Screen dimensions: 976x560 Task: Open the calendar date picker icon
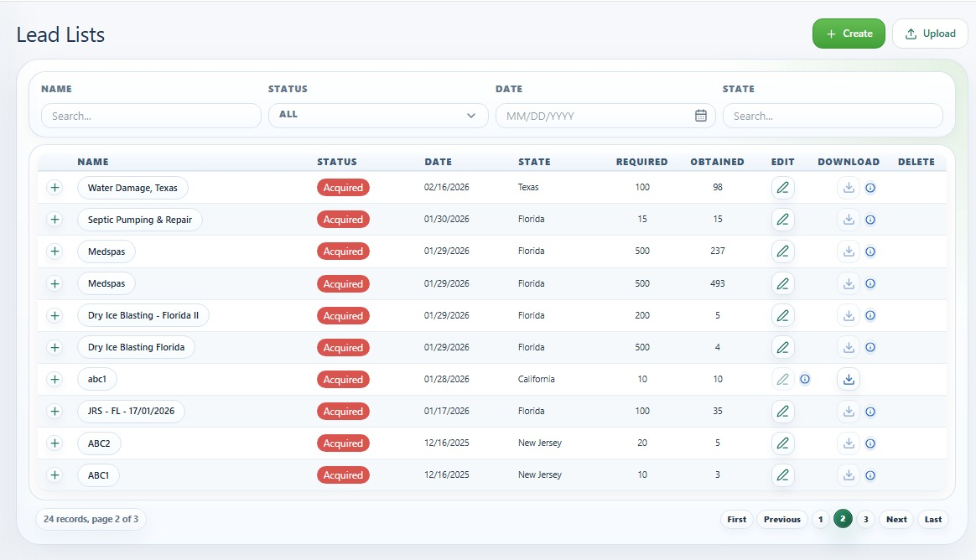[x=700, y=116]
